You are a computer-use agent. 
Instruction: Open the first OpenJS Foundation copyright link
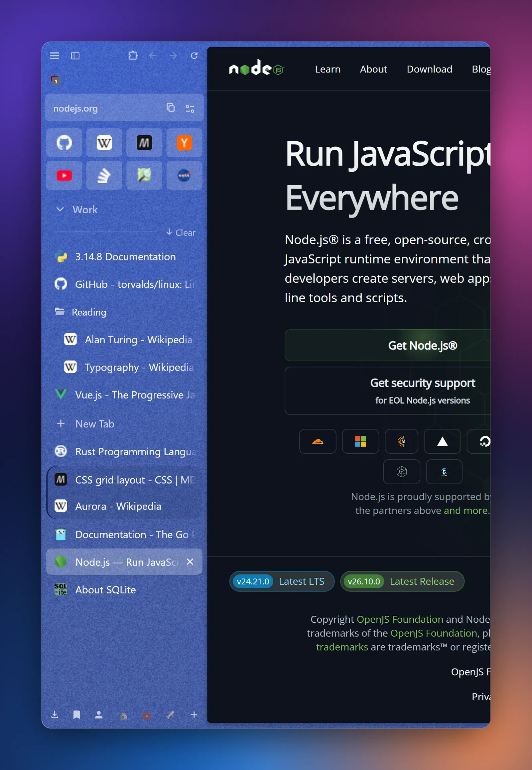400,619
